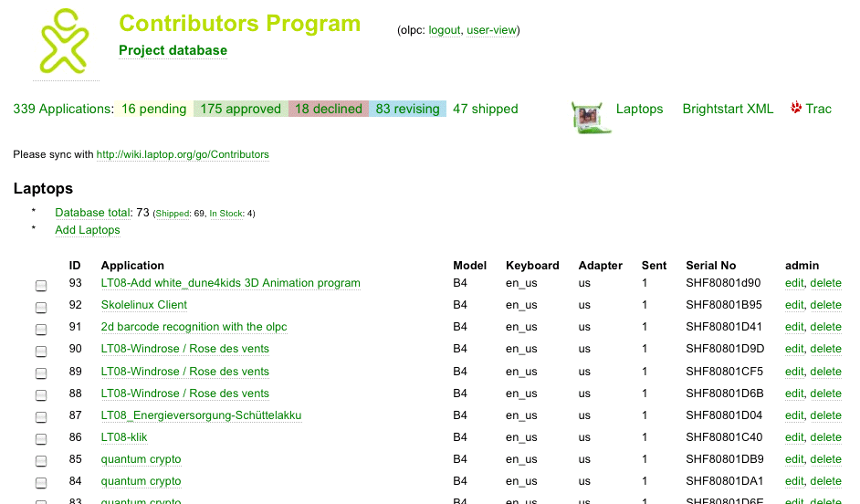The width and height of the screenshot is (860, 504).
Task: Delete the laptop row with ID 87
Action: point(825,415)
